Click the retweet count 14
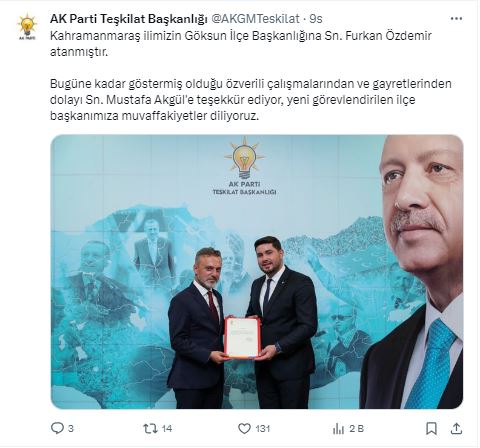 167,428
